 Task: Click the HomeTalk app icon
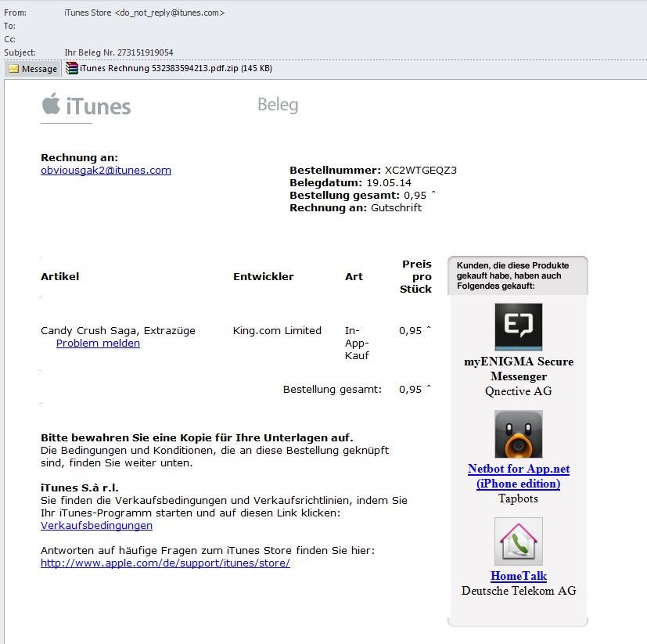(518, 541)
